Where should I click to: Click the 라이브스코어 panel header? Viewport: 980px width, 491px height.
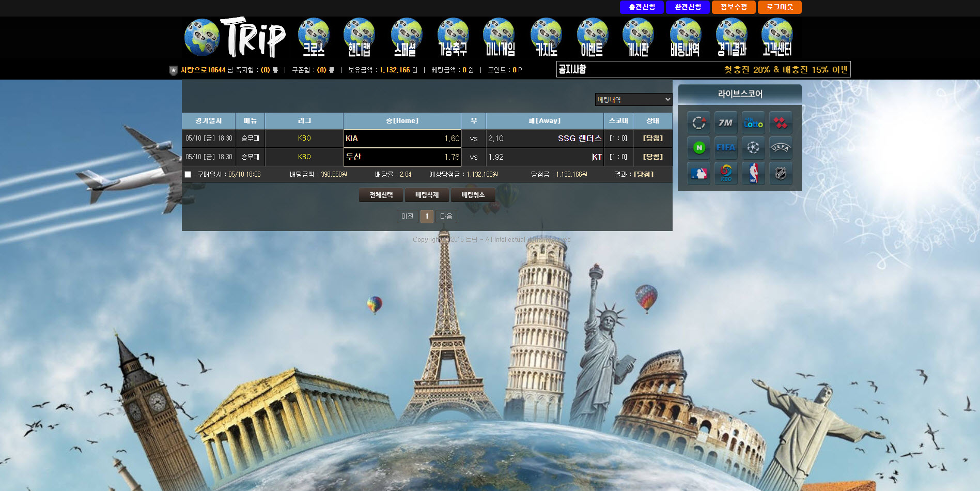click(x=740, y=94)
